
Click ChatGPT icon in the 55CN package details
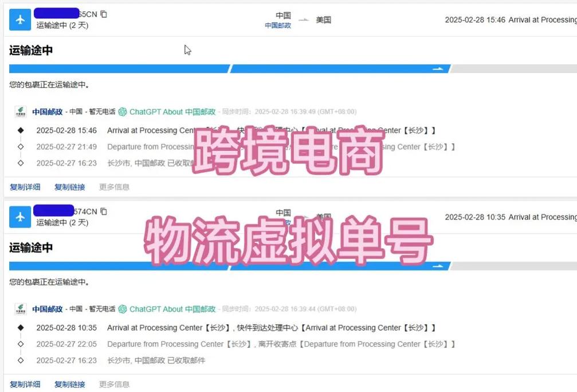[x=123, y=112]
